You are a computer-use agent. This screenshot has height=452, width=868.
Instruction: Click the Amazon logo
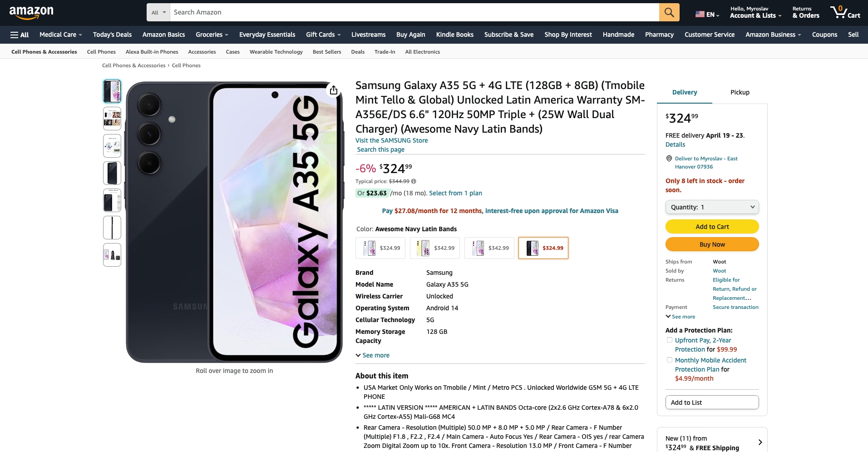tap(31, 13)
